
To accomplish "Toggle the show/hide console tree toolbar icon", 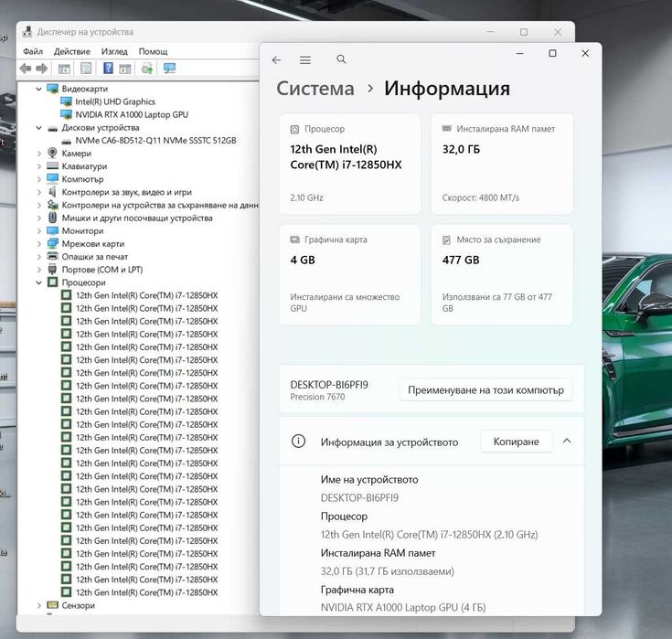I will pos(64,69).
